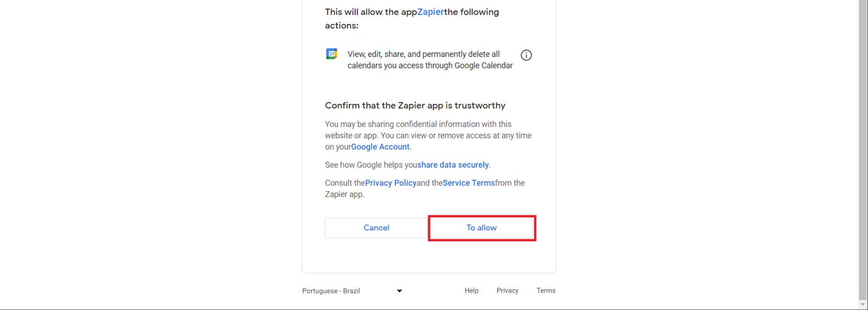Open the Privacy footer link
This screenshot has height=310, width=868.
(507, 290)
